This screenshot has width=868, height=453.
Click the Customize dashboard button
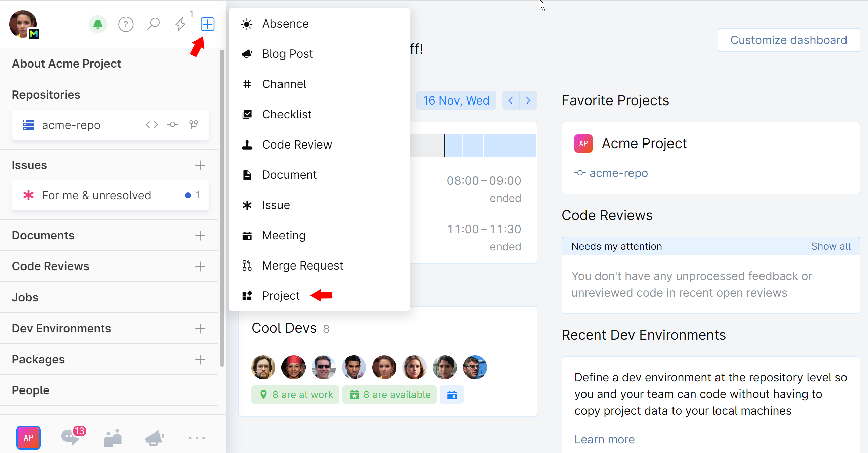pos(788,40)
